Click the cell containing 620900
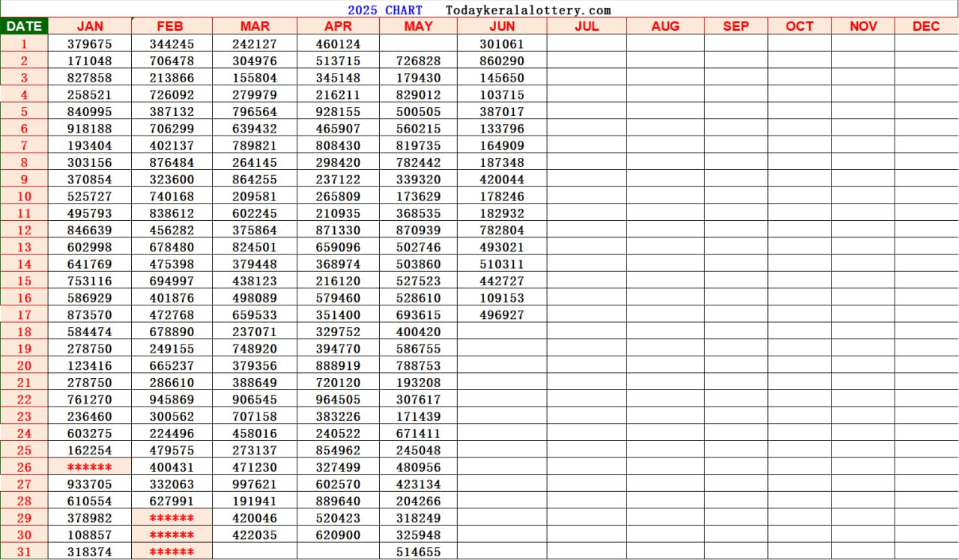Viewport: 959px width, 560px height. [338, 535]
